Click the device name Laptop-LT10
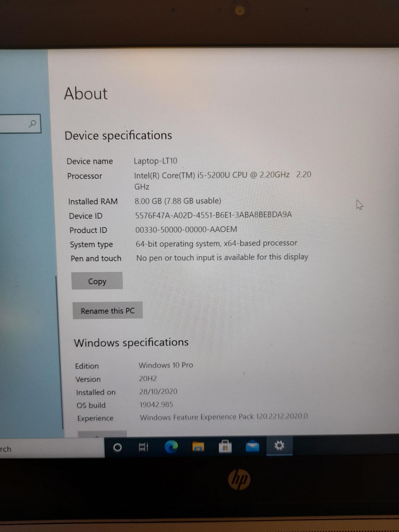399x532 pixels. click(x=155, y=161)
